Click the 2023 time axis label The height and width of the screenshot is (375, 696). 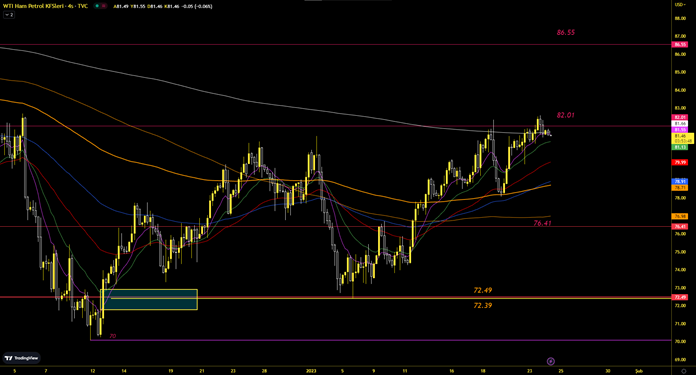311,371
